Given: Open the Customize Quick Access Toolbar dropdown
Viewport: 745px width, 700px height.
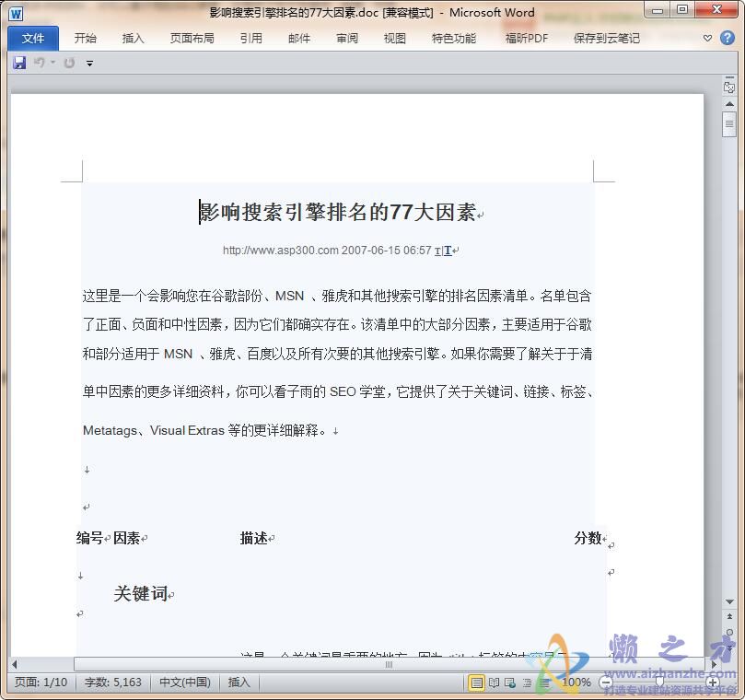Looking at the screenshot, I should point(89,63).
